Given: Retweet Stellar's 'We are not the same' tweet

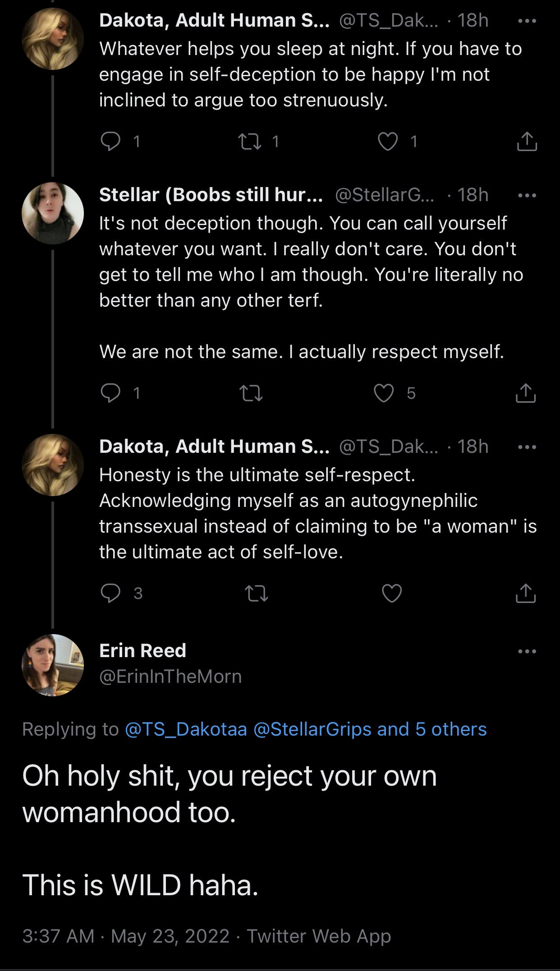Looking at the screenshot, I should (251, 393).
